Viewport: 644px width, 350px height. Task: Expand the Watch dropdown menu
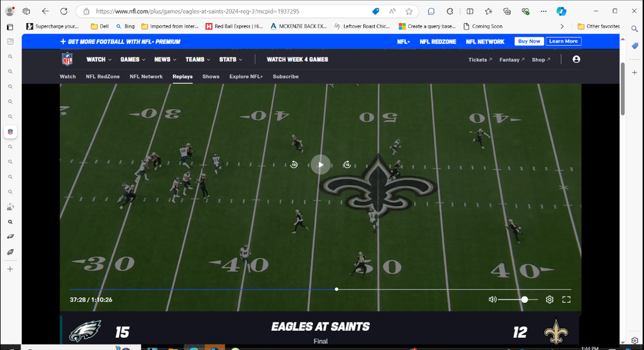pos(99,59)
